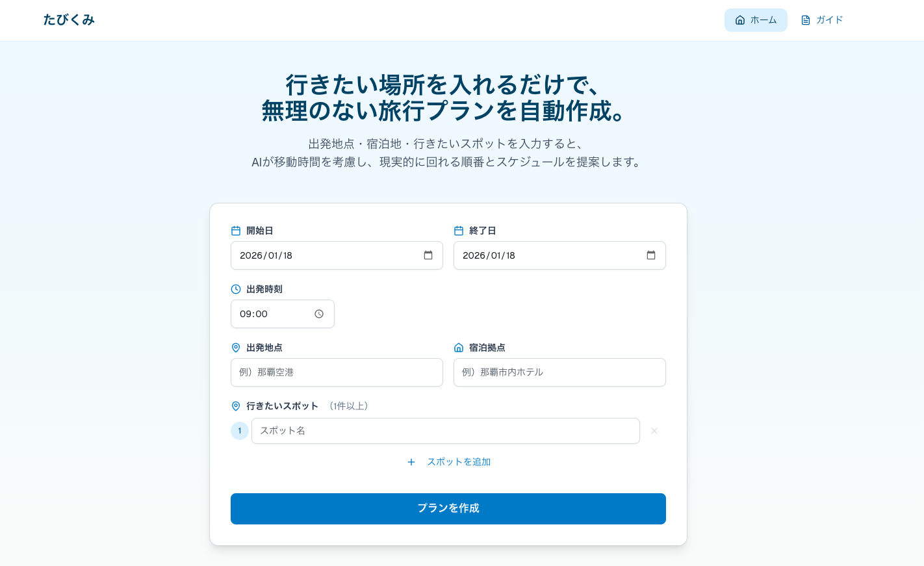Click the plus icon next to スポットを追加
This screenshot has width=924, height=566.
(x=411, y=462)
